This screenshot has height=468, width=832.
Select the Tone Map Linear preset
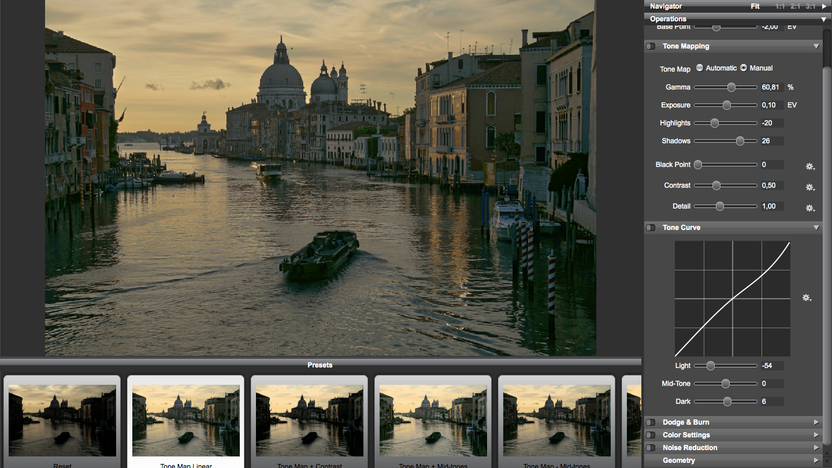186,421
